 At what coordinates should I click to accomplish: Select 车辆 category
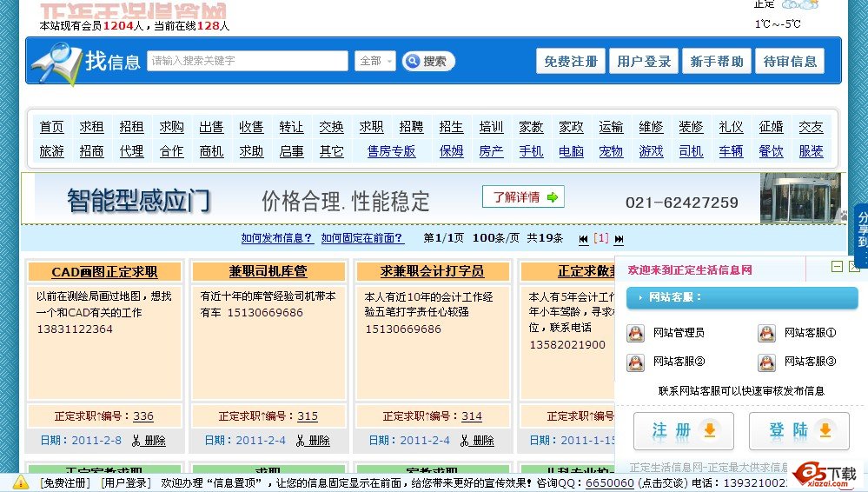point(732,151)
